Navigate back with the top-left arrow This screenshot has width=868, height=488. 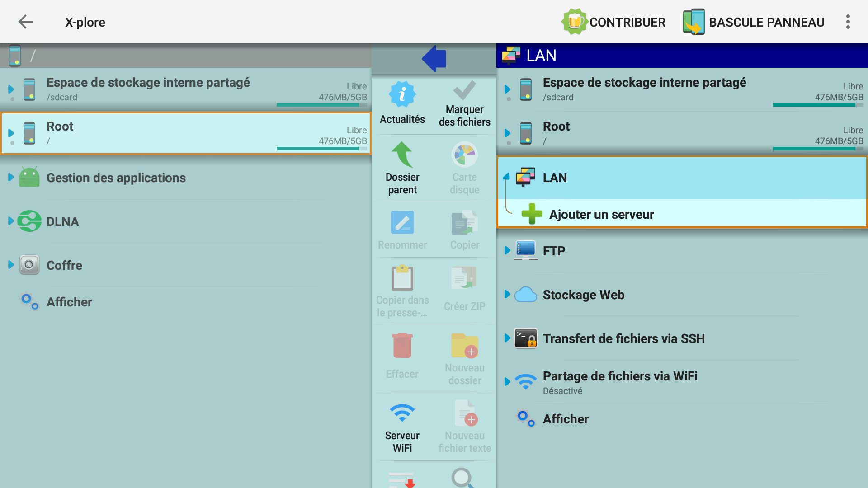[x=25, y=22]
